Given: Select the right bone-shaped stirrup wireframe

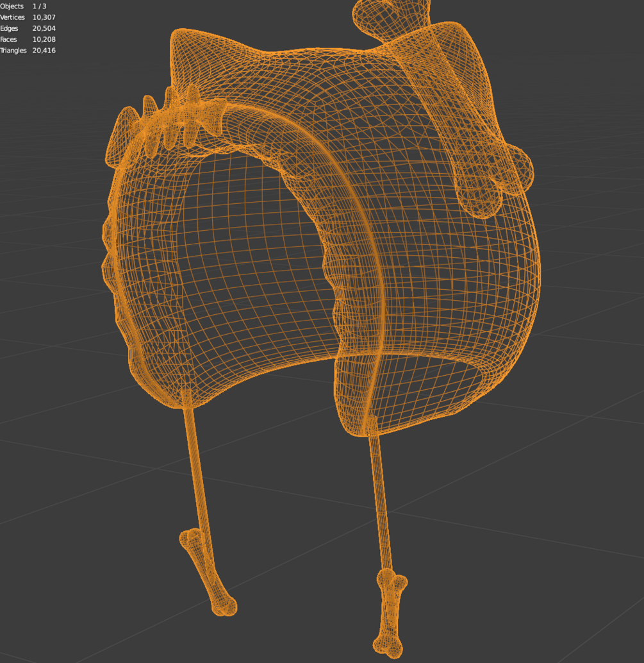Looking at the screenshot, I should 390,613.
